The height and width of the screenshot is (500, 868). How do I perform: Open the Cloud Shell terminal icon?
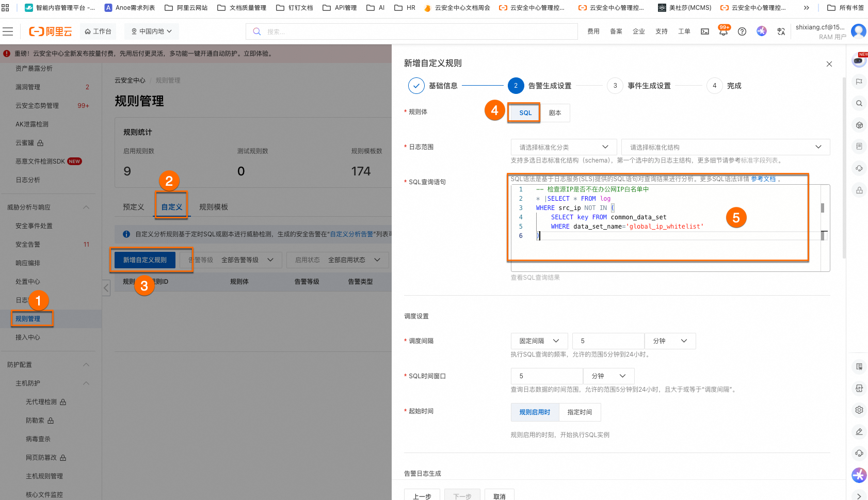(705, 31)
